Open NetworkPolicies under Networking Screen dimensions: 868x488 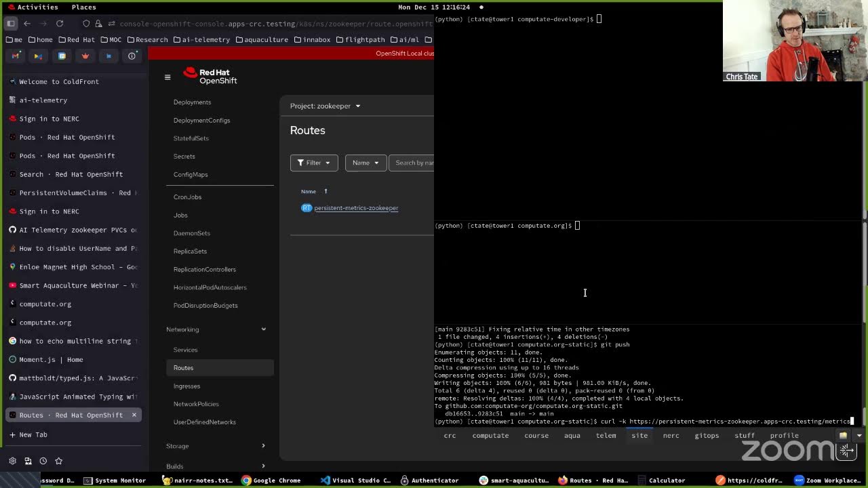196,404
